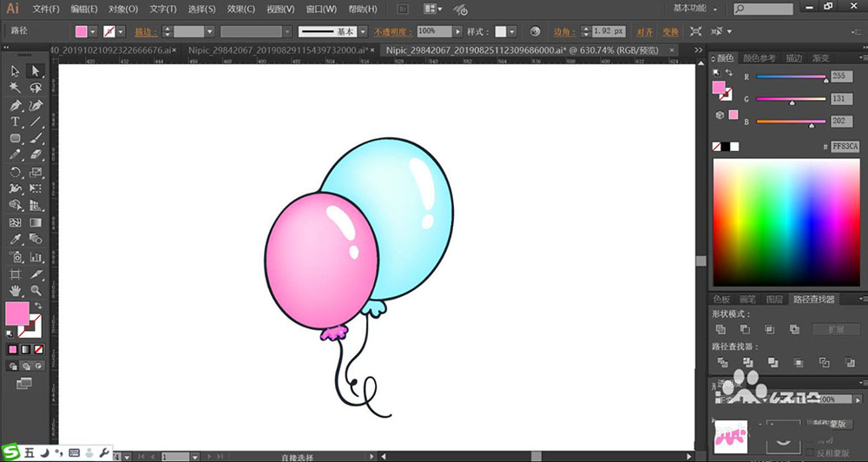Click the R red slider in Color panel
Viewport: 868px width, 462px height.
[x=791, y=77]
